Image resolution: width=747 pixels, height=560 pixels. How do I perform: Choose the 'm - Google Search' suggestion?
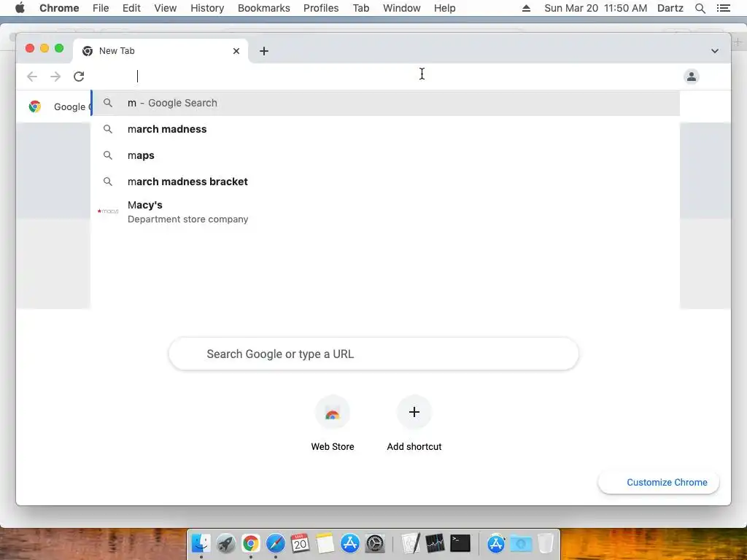point(385,103)
